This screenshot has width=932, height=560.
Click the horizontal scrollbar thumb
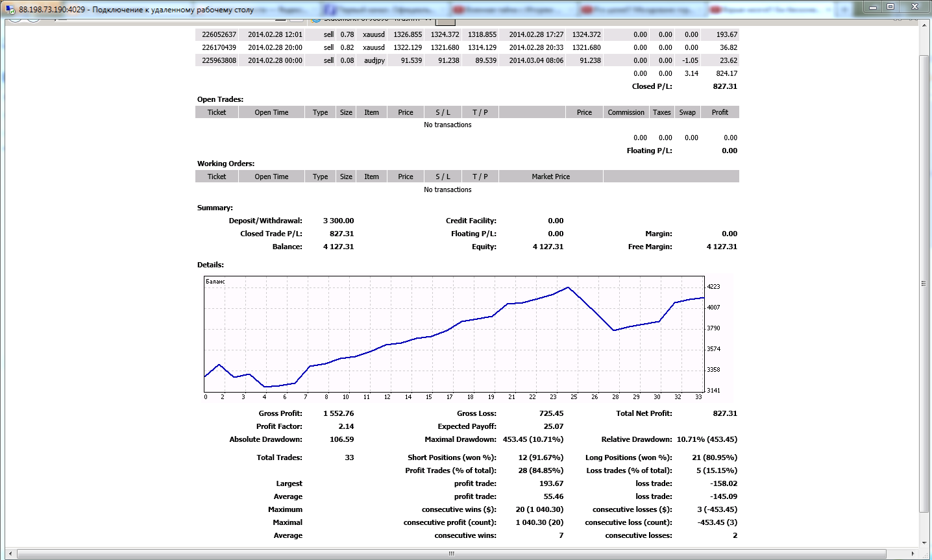point(452,554)
